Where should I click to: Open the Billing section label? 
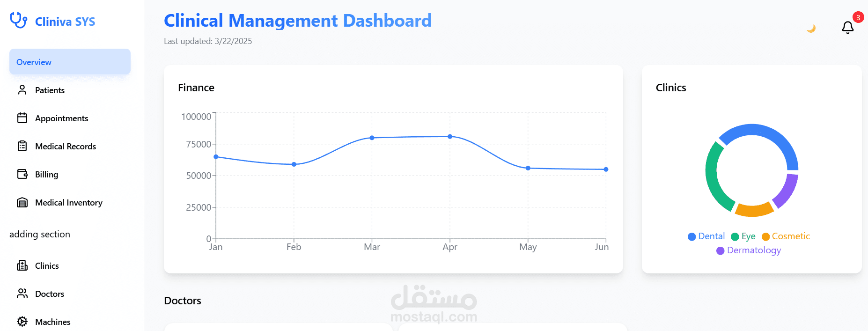(46, 175)
